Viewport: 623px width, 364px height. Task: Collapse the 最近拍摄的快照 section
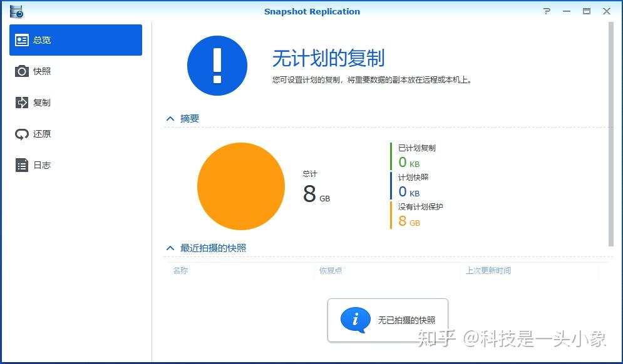click(169, 248)
